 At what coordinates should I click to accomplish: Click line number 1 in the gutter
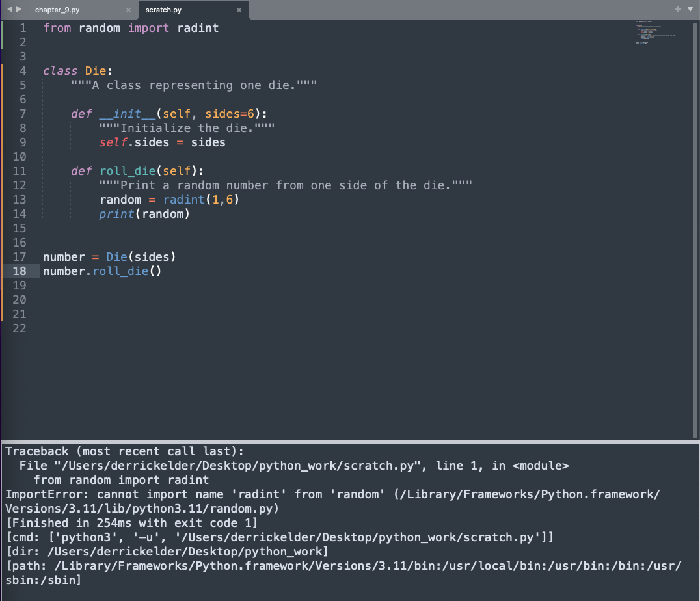click(23, 27)
